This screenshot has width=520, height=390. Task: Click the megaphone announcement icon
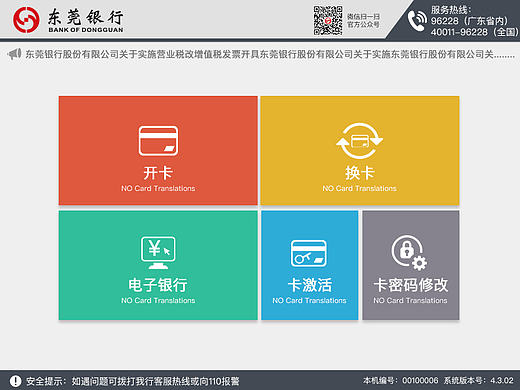14,54
